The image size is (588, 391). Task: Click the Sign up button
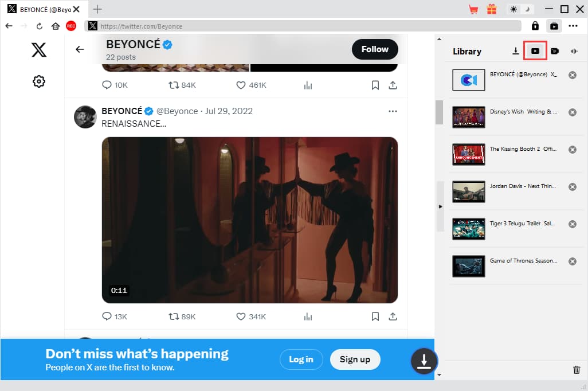point(355,359)
